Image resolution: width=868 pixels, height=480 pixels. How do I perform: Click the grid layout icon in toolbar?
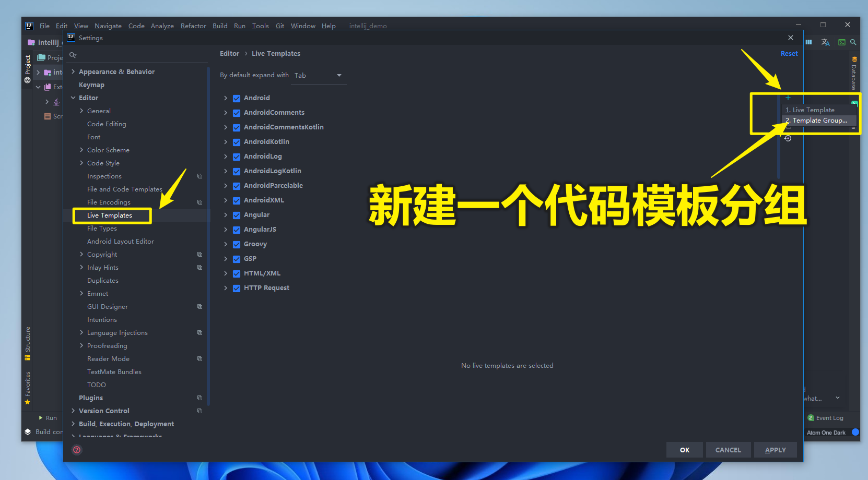808,42
